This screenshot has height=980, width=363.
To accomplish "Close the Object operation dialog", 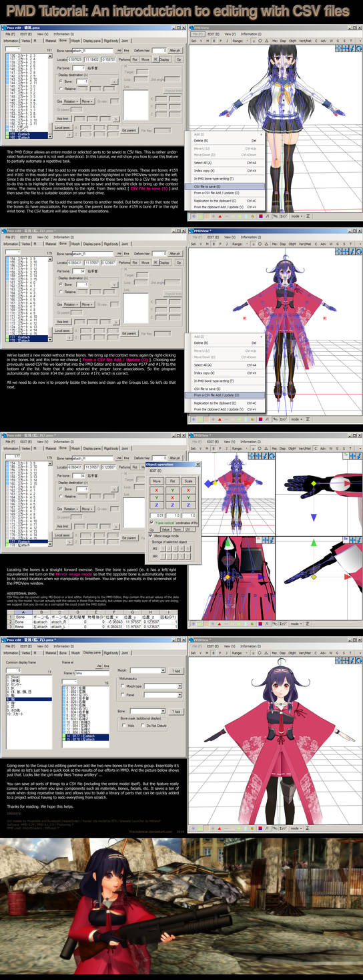I will 198,465.
